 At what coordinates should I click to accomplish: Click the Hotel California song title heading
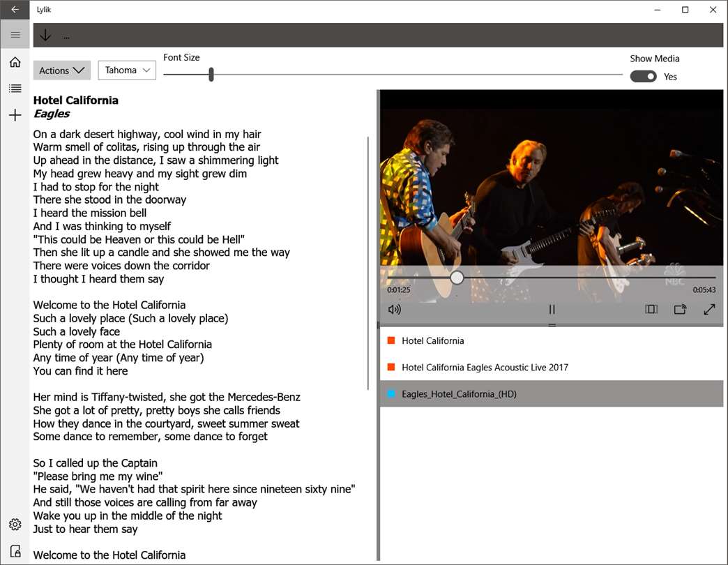tap(76, 100)
